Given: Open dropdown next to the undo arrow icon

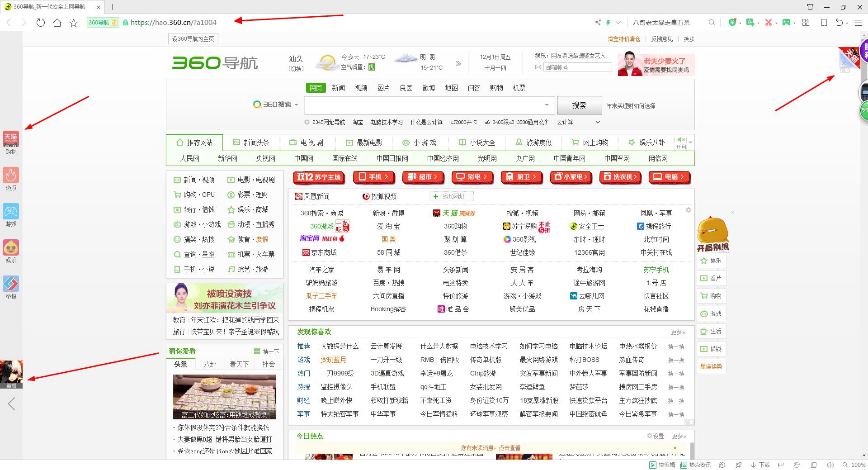Looking at the screenshot, I should pos(847,23).
